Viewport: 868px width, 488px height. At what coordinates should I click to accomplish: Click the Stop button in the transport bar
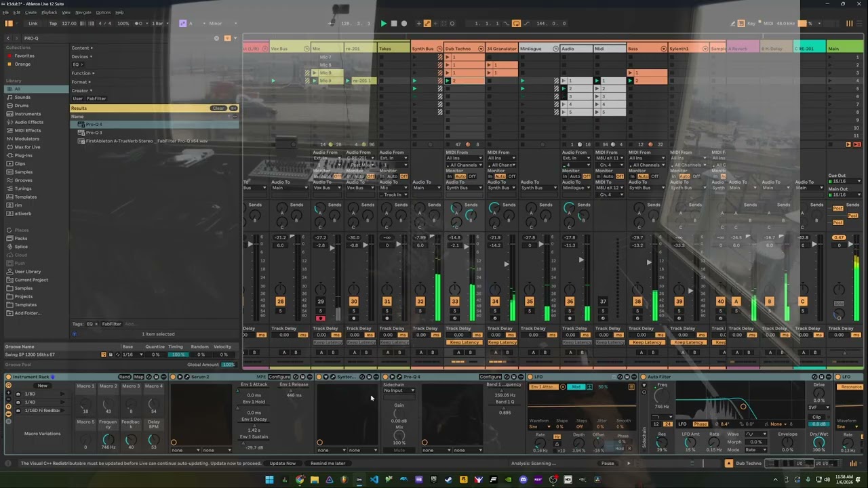click(394, 23)
